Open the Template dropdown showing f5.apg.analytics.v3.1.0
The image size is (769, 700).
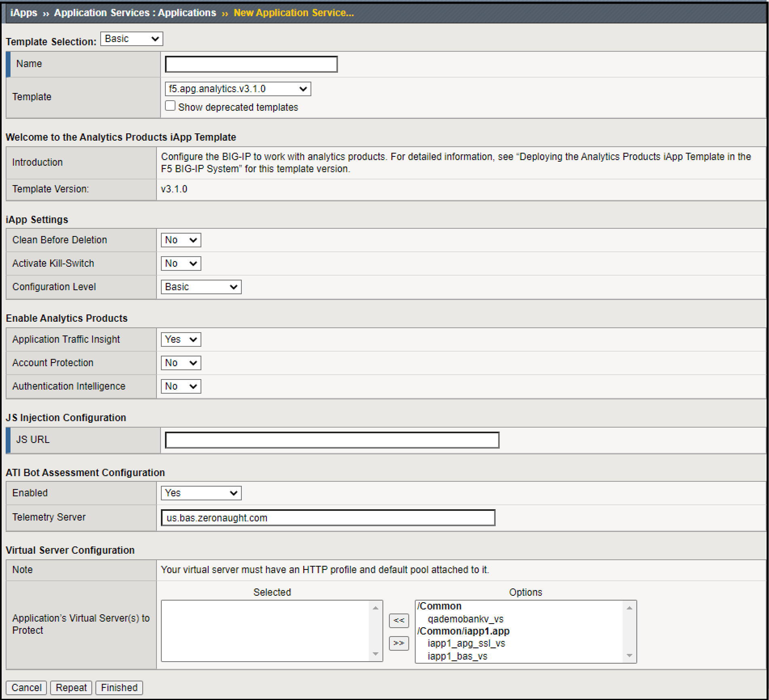coord(238,89)
